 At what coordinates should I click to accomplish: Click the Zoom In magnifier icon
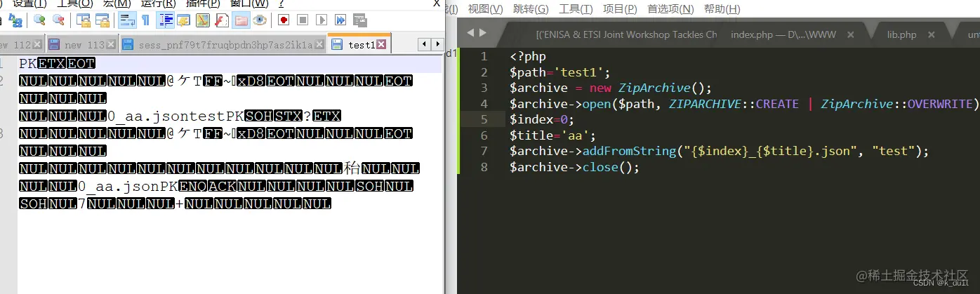[x=40, y=20]
